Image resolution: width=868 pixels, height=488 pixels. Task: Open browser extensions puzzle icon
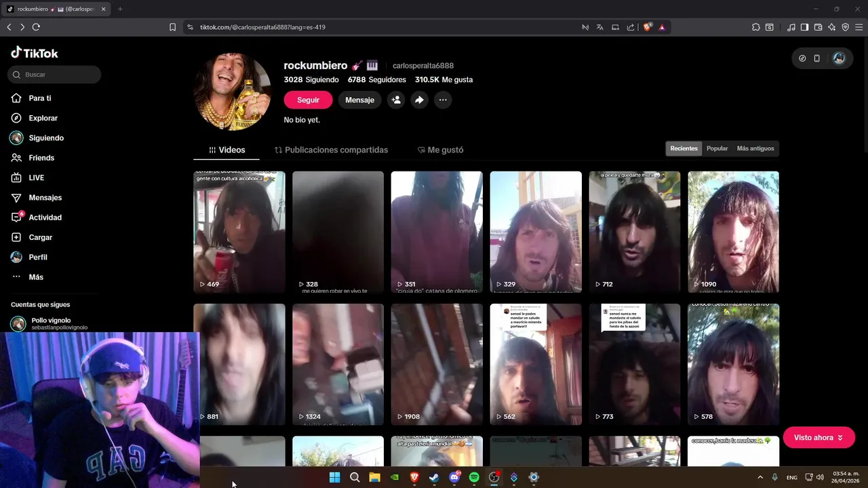(x=755, y=27)
